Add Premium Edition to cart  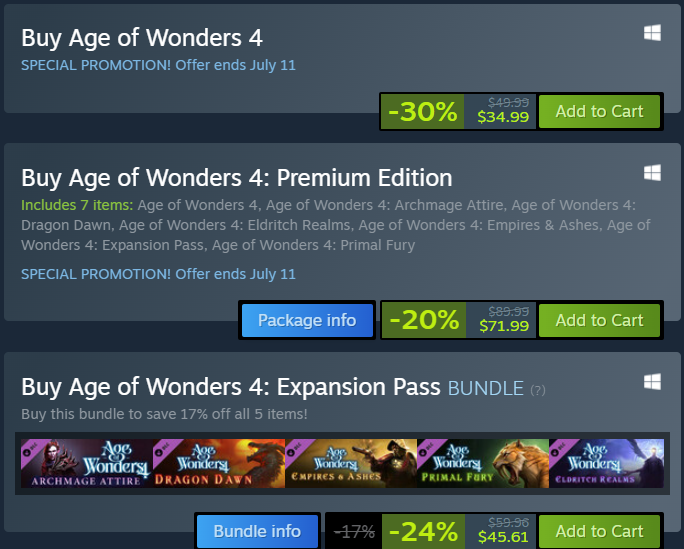point(599,320)
